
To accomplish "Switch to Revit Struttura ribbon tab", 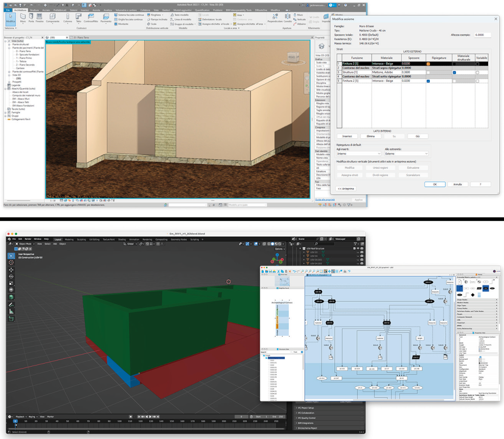I will pyautogui.click(x=34, y=10).
